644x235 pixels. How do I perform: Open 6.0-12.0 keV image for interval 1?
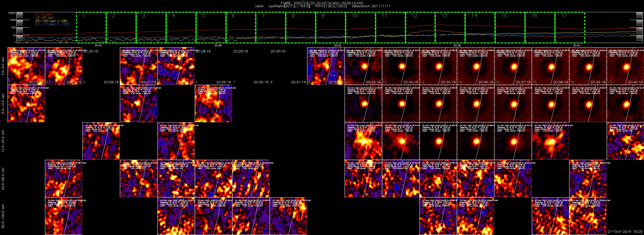pyautogui.click(x=26, y=103)
